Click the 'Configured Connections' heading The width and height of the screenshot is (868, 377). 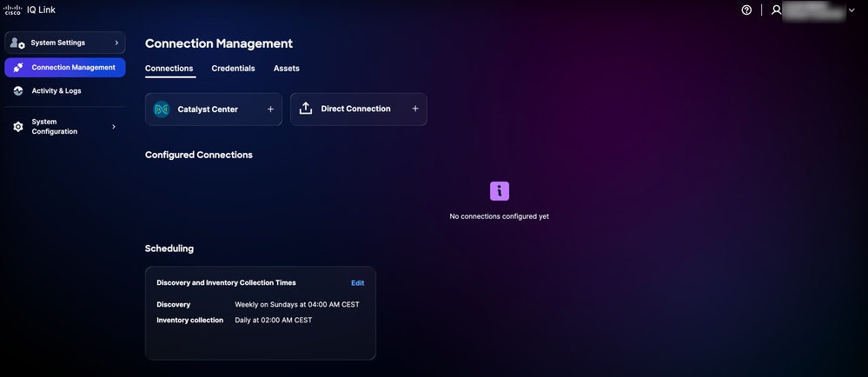point(199,155)
